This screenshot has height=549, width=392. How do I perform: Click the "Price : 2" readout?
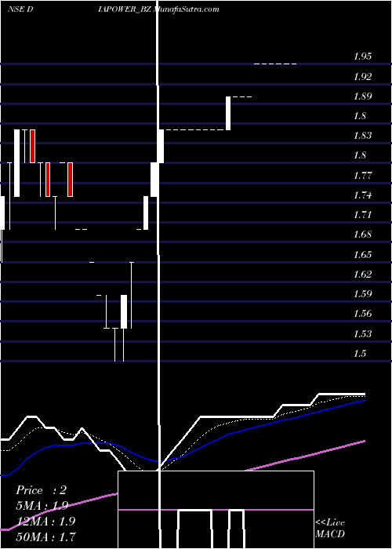(x=41, y=490)
